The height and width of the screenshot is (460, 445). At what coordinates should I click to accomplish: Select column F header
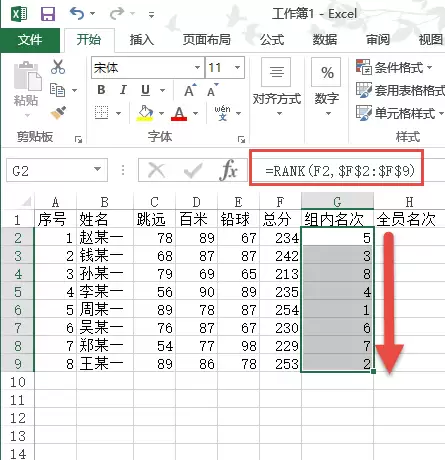[280, 201]
